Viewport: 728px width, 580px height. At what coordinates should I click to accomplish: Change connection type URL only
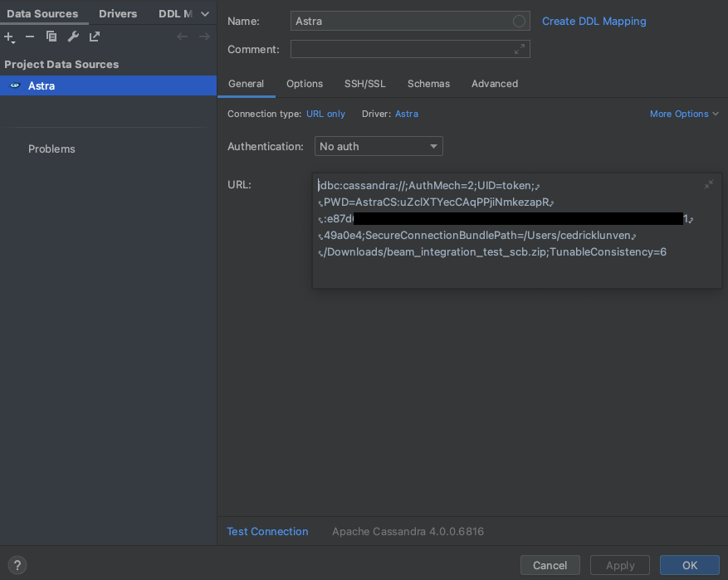[x=325, y=114]
